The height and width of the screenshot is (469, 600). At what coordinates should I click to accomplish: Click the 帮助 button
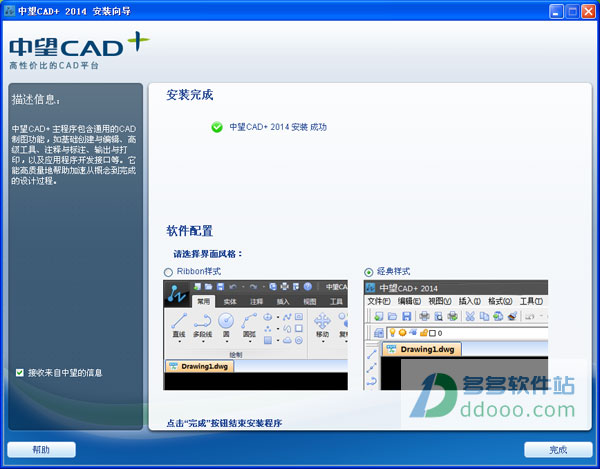tap(41, 449)
